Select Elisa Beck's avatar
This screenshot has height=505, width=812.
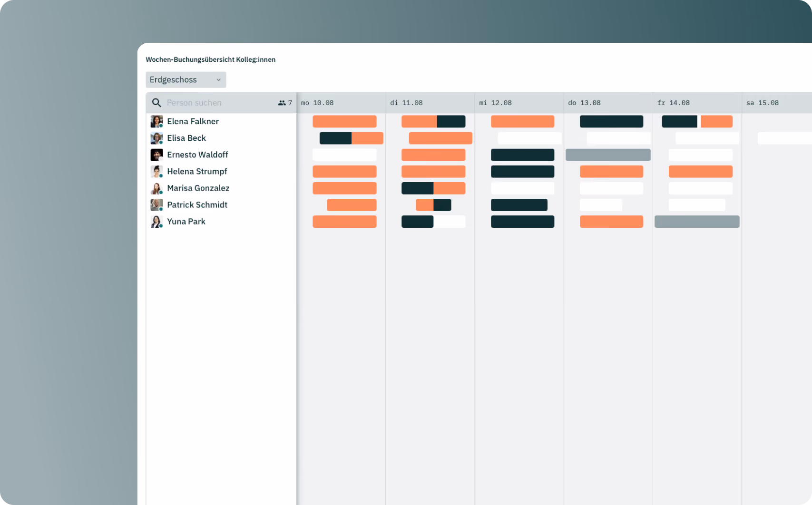click(x=157, y=138)
